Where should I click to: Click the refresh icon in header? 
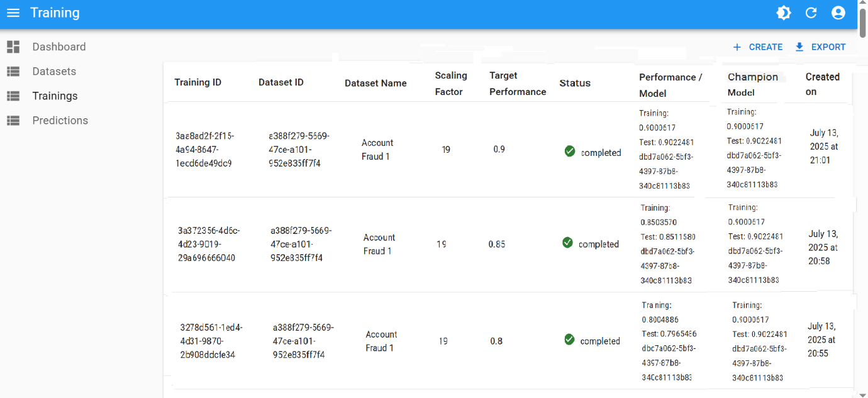point(811,13)
